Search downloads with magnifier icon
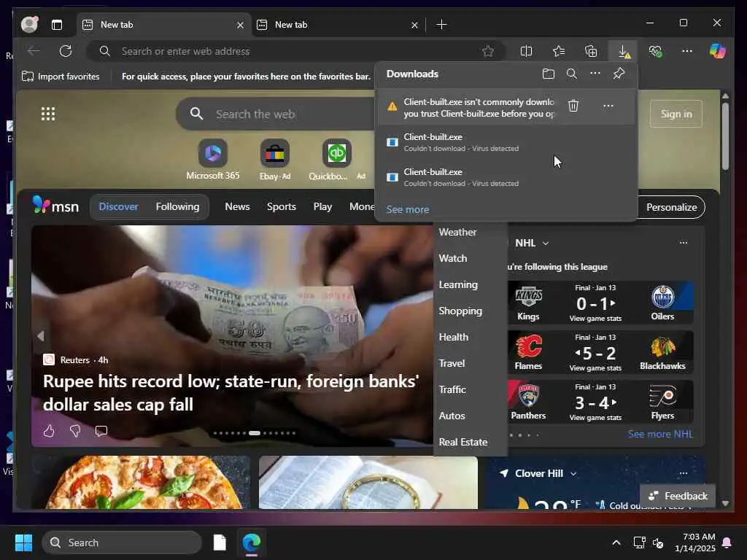This screenshot has width=747, height=560. (572, 74)
